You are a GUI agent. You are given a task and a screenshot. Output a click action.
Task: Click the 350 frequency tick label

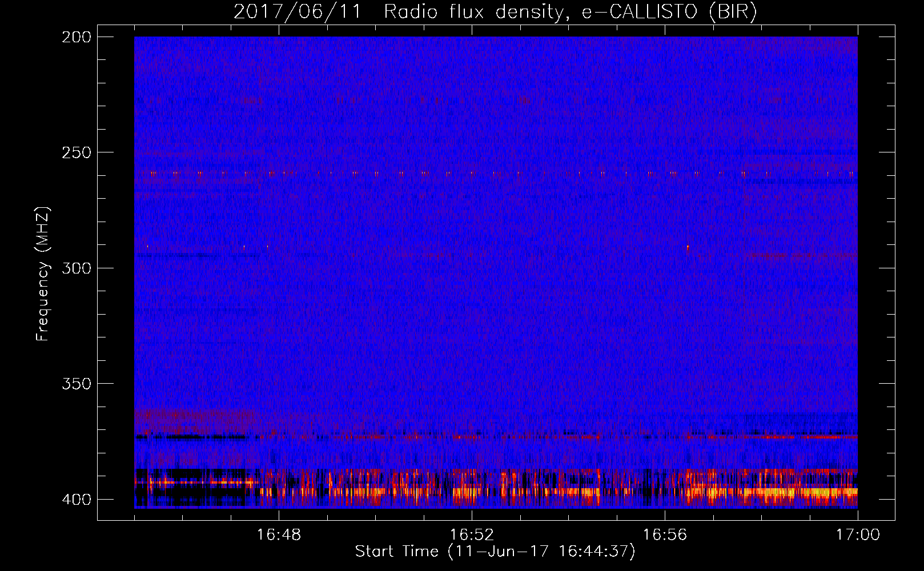[x=76, y=384]
